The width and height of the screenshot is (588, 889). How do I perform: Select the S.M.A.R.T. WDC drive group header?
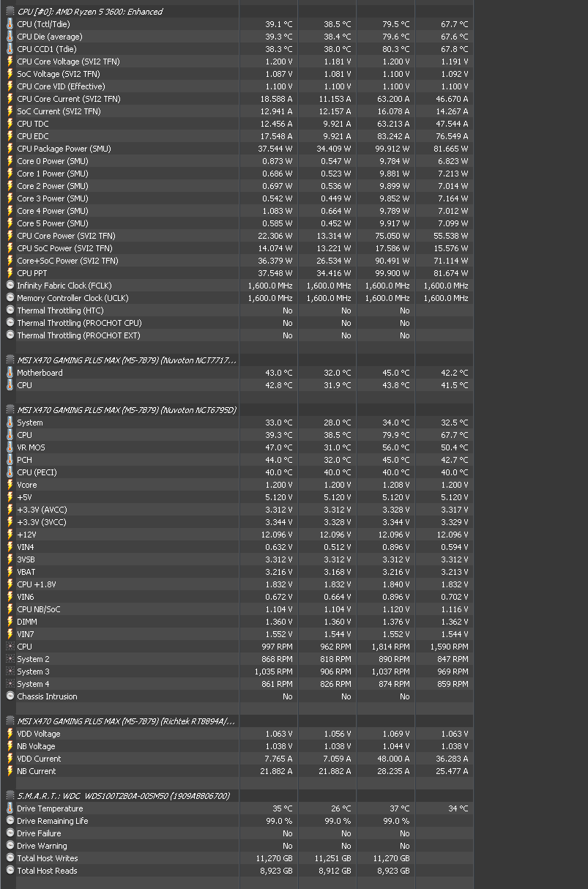(x=124, y=796)
